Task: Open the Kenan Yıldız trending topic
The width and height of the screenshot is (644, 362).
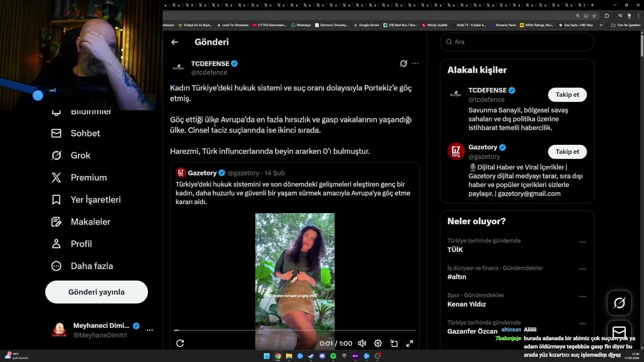Action: pyautogui.click(x=466, y=304)
